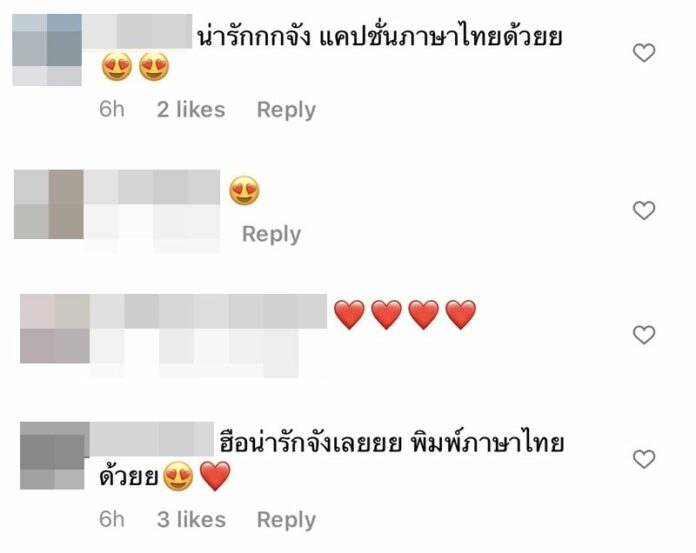The width and height of the screenshot is (696, 553).
Task: Tap heart icon beside single heart-eyes emoji comment
Action: 644,210
